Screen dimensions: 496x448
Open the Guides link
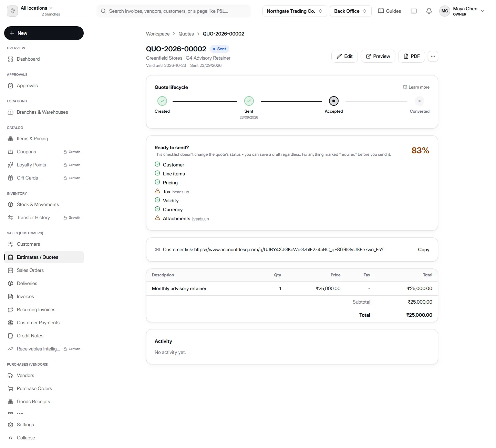(x=390, y=11)
